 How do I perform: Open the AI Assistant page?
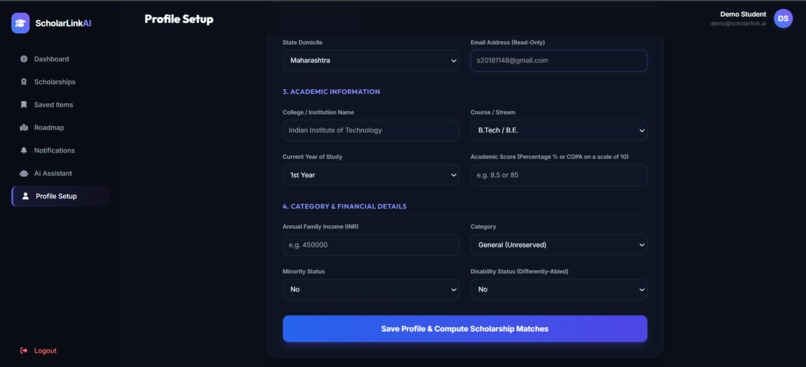pos(61,173)
